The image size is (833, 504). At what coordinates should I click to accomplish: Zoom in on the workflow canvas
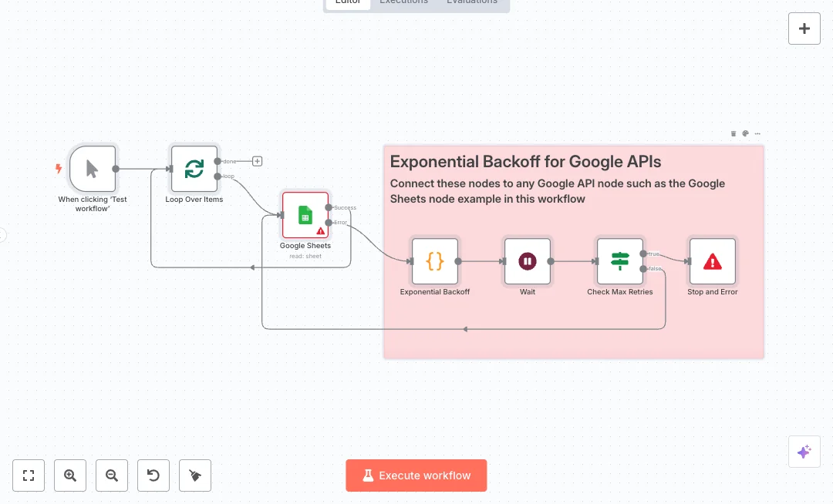[70, 475]
